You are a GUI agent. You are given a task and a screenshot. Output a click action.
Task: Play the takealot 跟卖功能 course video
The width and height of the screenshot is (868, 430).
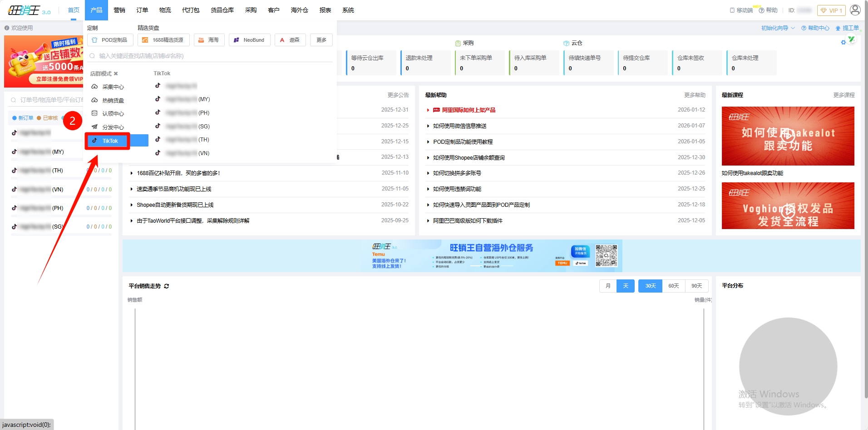point(788,136)
